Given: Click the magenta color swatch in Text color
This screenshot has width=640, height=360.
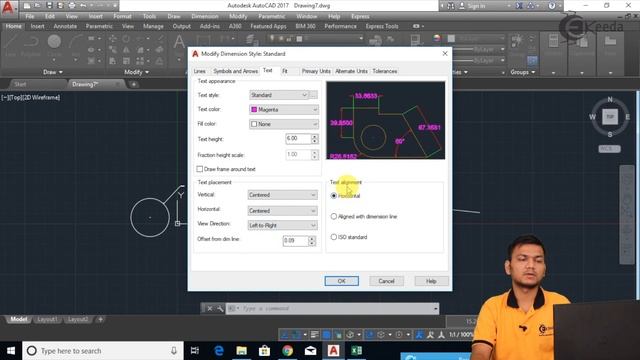Looking at the screenshot, I should [x=254, y=109].
